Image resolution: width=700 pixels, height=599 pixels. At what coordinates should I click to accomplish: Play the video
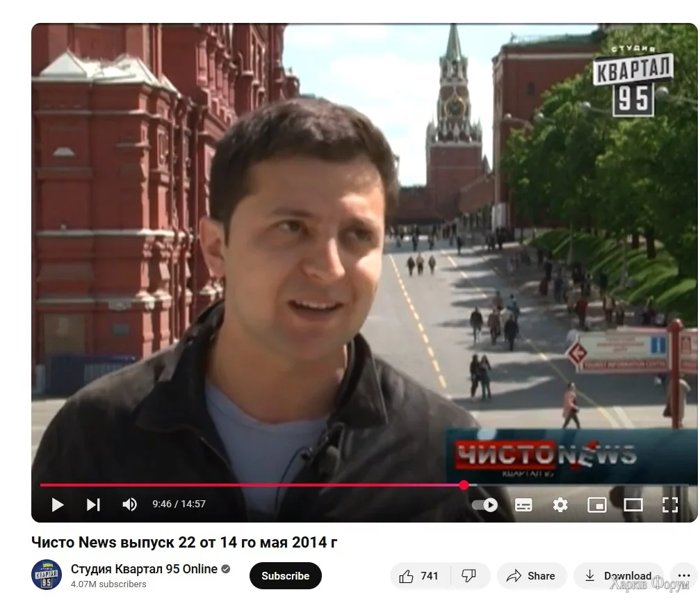pyautogui.click(x=57, y=504)
